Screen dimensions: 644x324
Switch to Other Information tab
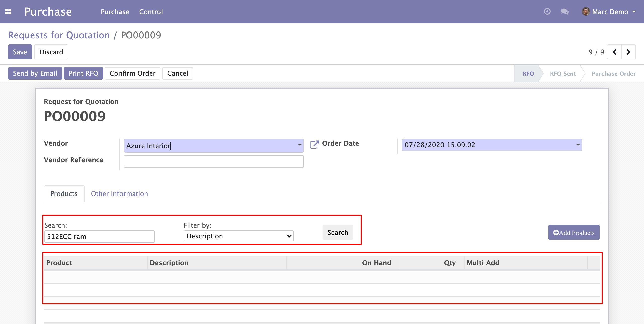coord(119,193)
